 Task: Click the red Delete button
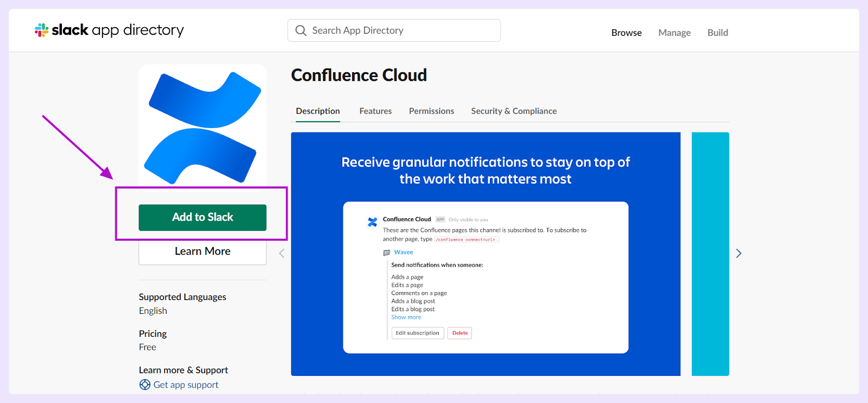[460, 333]
